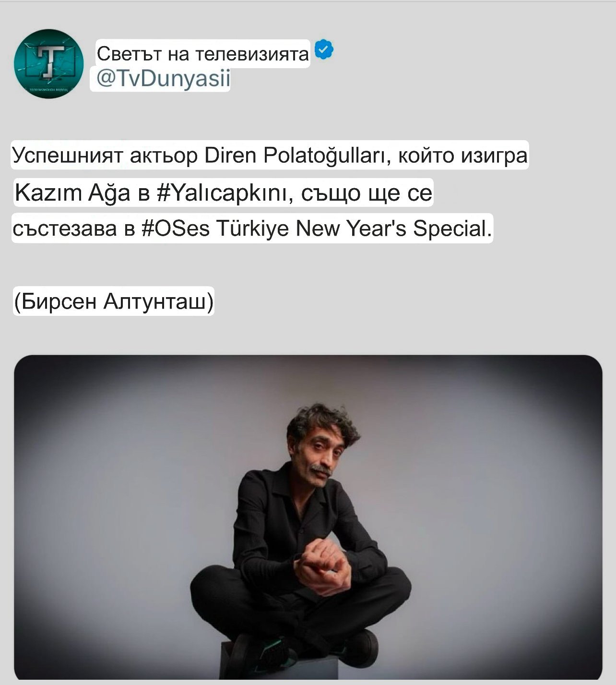This screenshot has width=616, height=685.
Task: Click the blue verified badge
Action: (x=324, y=49)
